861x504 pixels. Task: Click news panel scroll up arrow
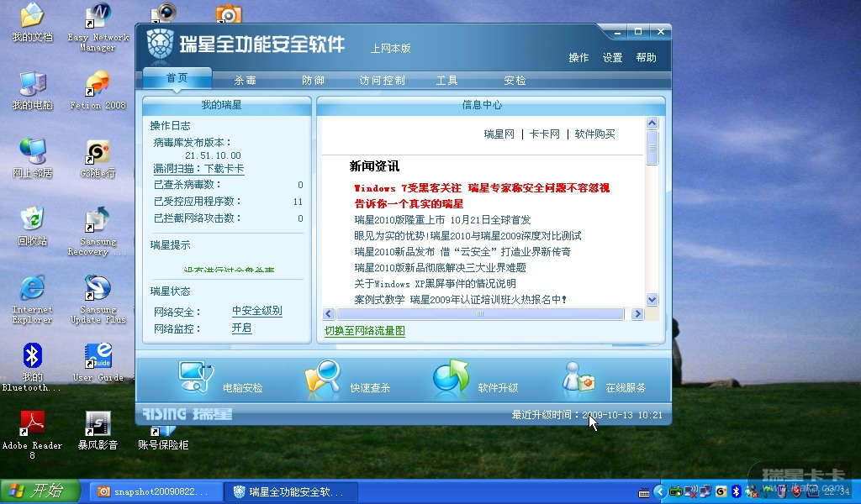652,123
